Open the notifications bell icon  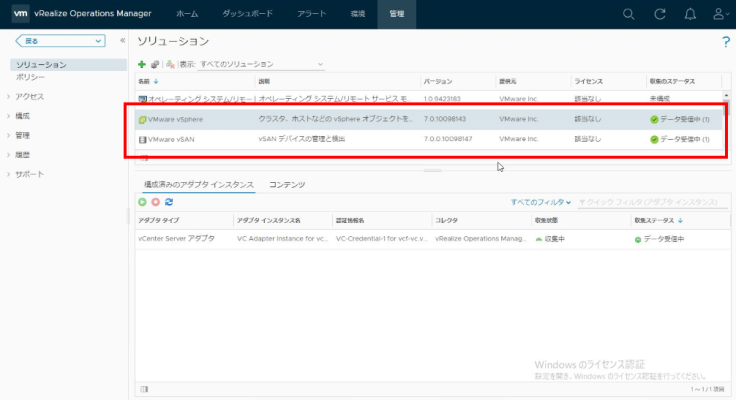690,14
